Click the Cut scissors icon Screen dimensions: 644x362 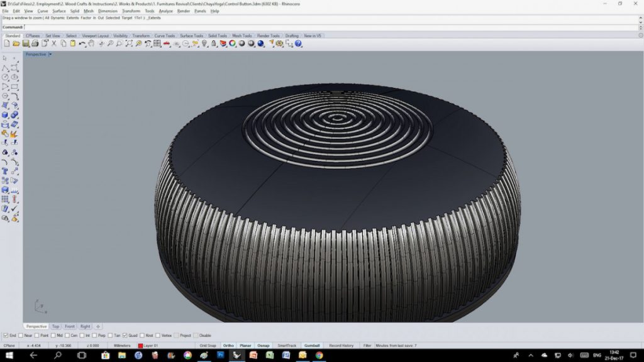pos(54,43)
